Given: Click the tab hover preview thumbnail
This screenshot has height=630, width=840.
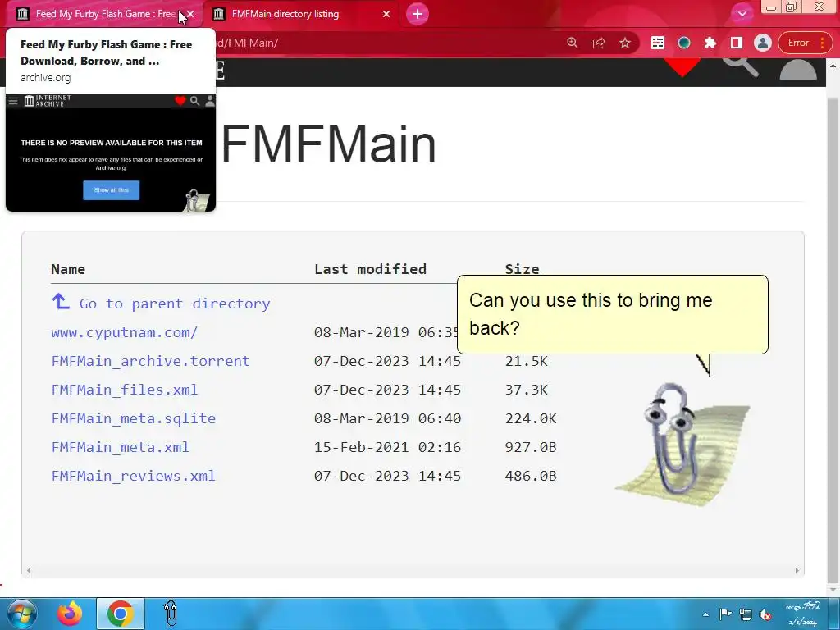Looking at the screenshot, I should 111,152.
